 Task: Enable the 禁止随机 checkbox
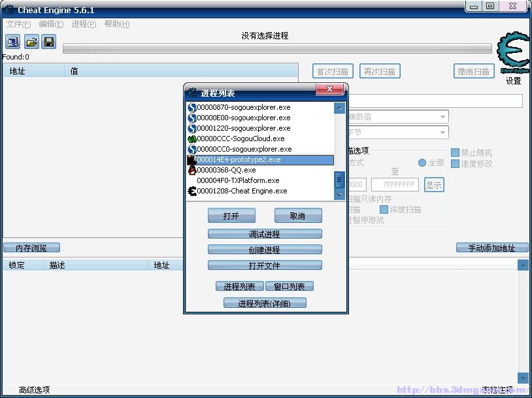click(456, 152)
